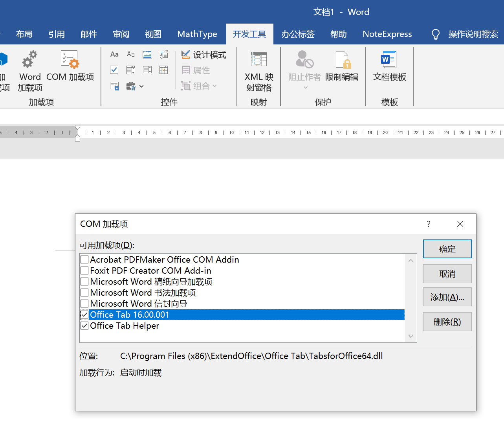This screenshot has height=425, width=504.
Task: Check Acrobat PDFMaker Office COM Addin
Action: coord(84,259)
